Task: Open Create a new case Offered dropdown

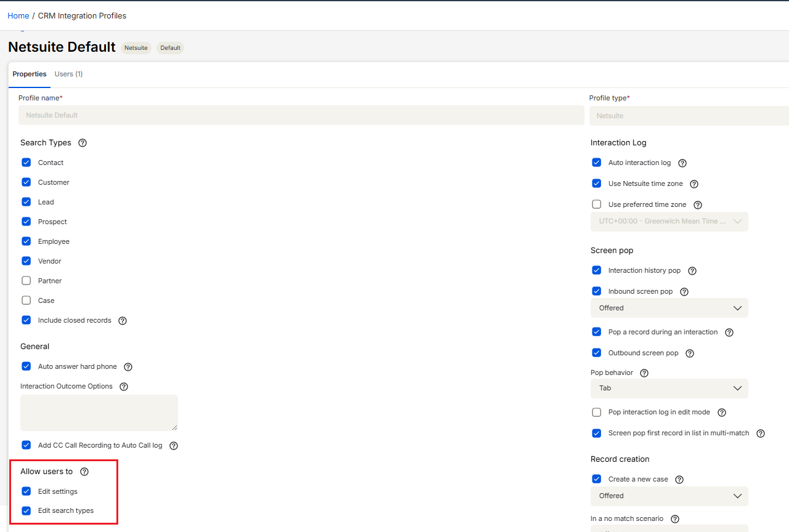Action: point(670,496)
